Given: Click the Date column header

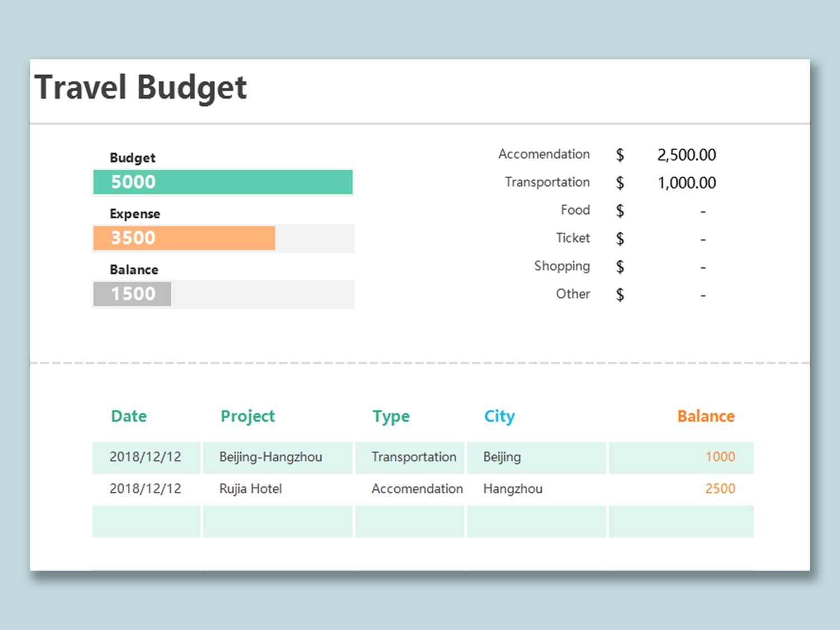Looking at the screenshot, I should pyautogui.click(x=129, y=416).
